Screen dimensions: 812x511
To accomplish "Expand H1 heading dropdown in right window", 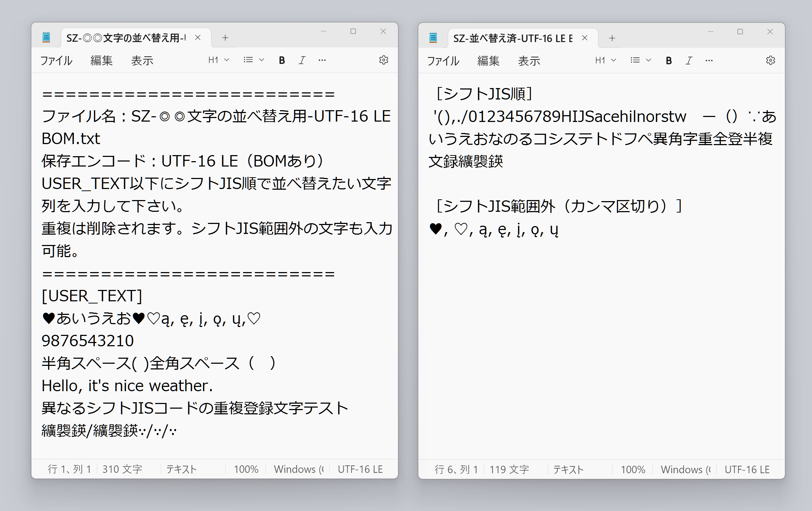I will tap(605, 61).
